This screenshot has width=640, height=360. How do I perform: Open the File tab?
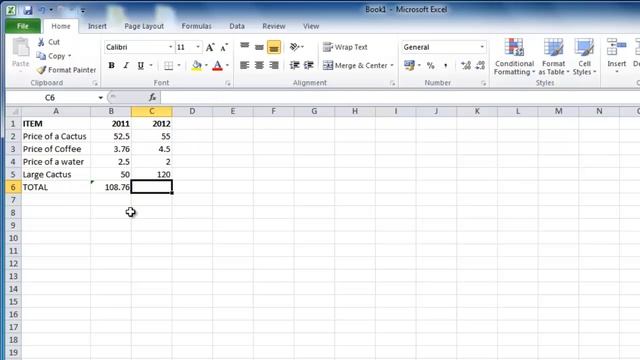click(x=23, y=26)
